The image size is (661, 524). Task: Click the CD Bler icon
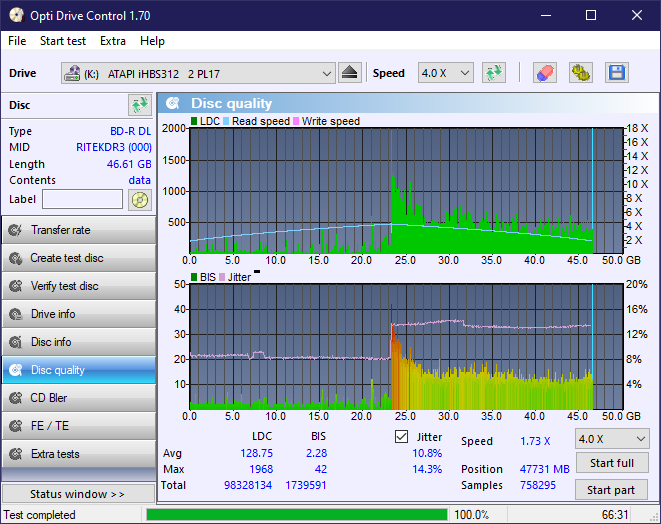coord(16,398)
